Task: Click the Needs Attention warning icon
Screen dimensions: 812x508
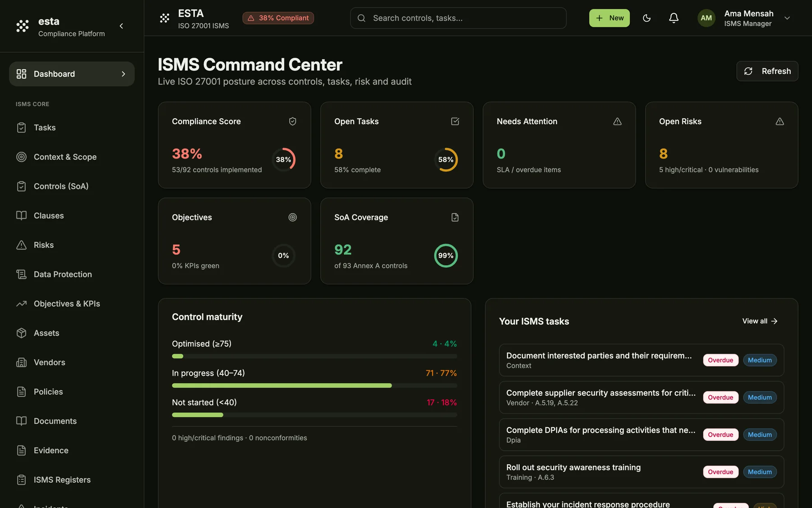Action: [618, 121]
